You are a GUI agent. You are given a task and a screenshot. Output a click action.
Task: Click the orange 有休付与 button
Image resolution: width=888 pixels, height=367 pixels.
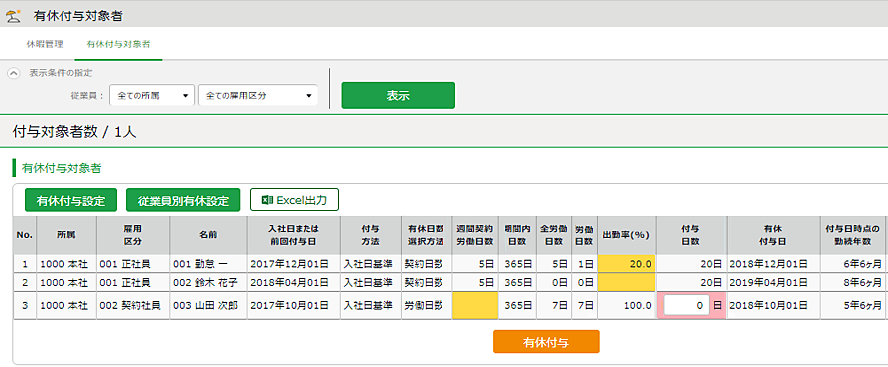(x=546, y=342)
